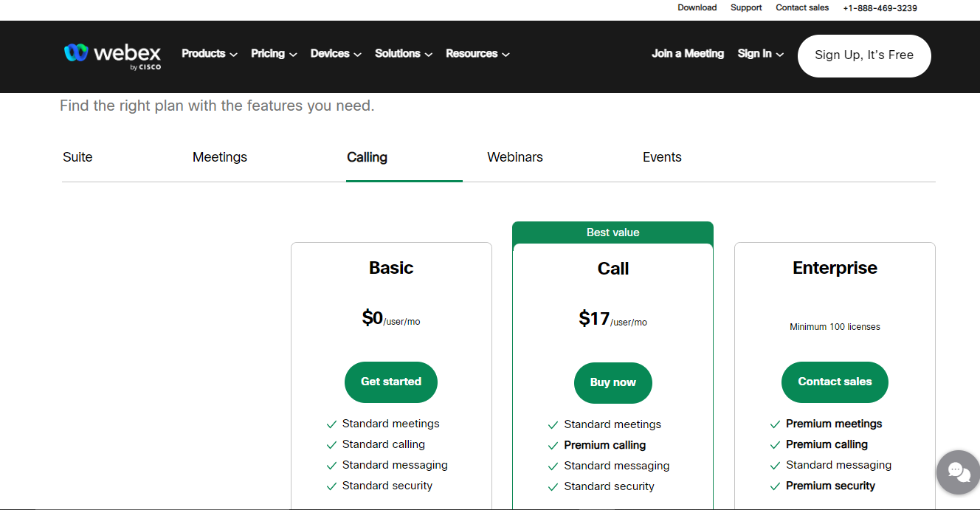
Task: Open the Sign In dropdown
Action: point(760,54)
